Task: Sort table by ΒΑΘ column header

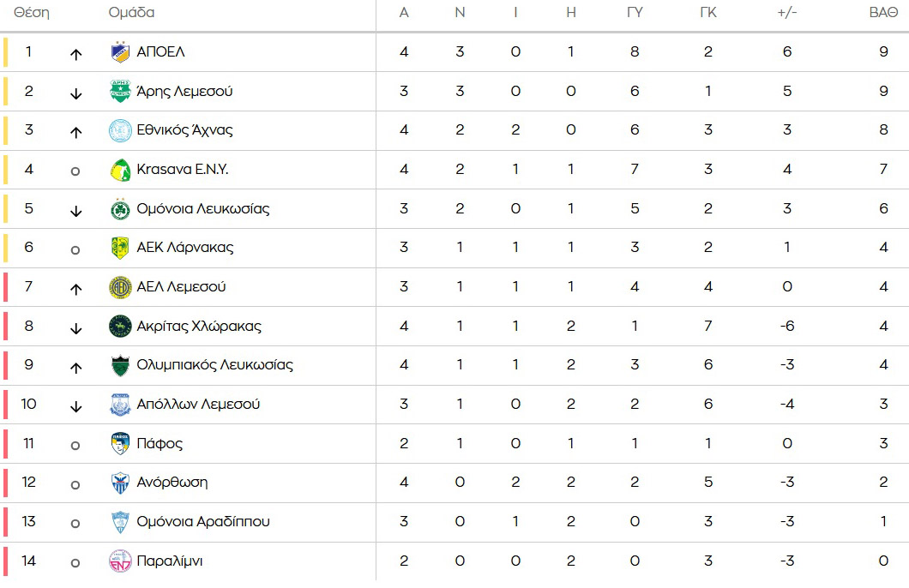Action: (883, 13)
